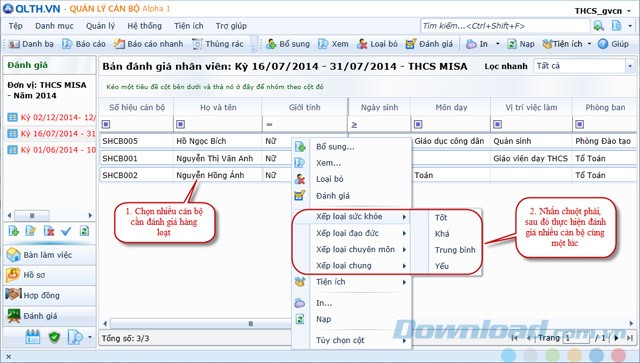This screenshot has width=640, height=363.
Task: Click Bổ sung add button in toolbar
Action: (x=288, y=44)
